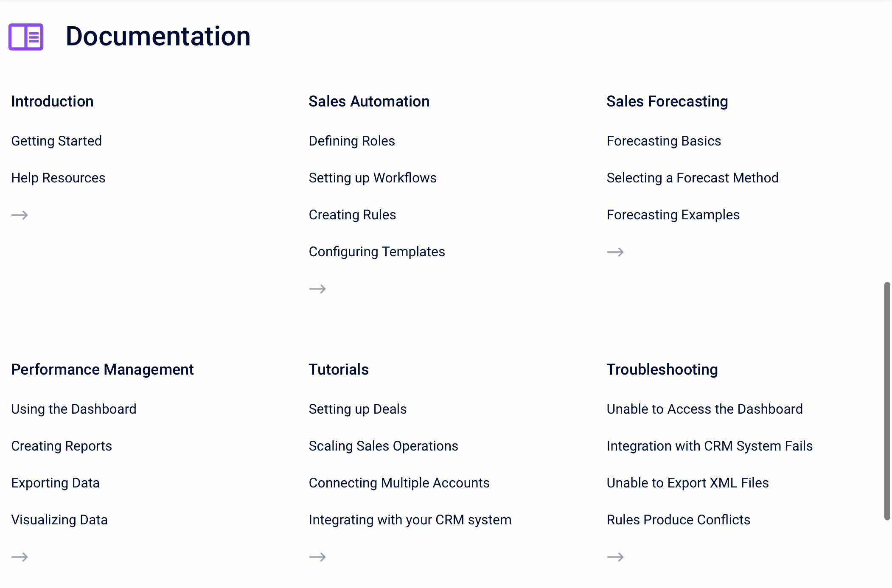Click the arrow under Tutorials section
Screen dimensions: 892x588
[x=317, y=557]
